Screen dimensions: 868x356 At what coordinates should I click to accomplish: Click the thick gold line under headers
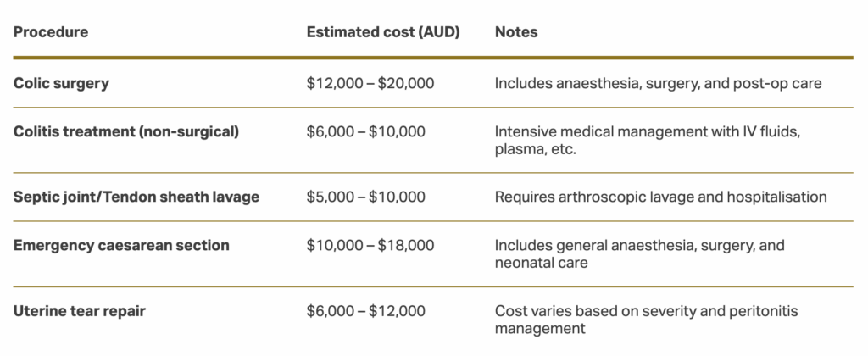tap(433, 58)
